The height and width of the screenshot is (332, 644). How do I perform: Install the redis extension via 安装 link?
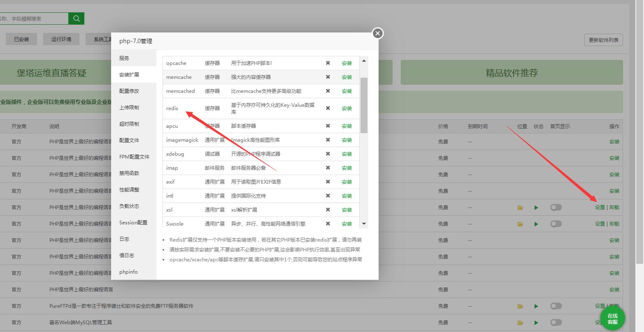click(346, 108)
